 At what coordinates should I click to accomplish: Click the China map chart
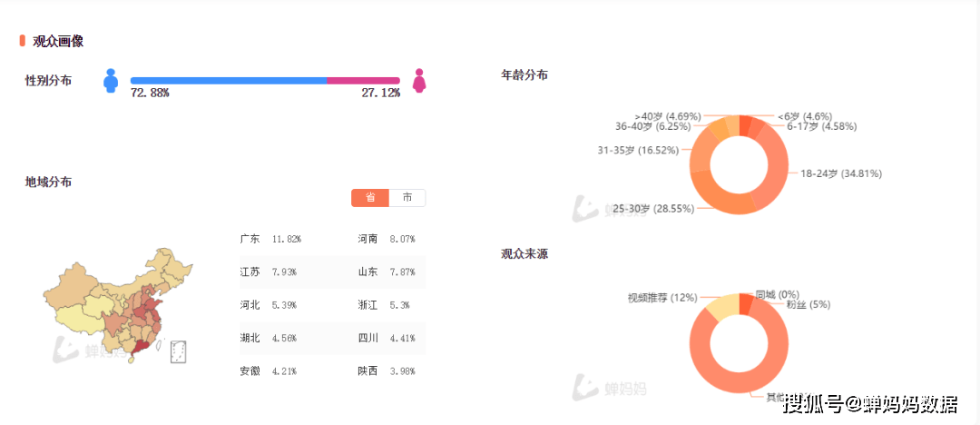(118, 306)
